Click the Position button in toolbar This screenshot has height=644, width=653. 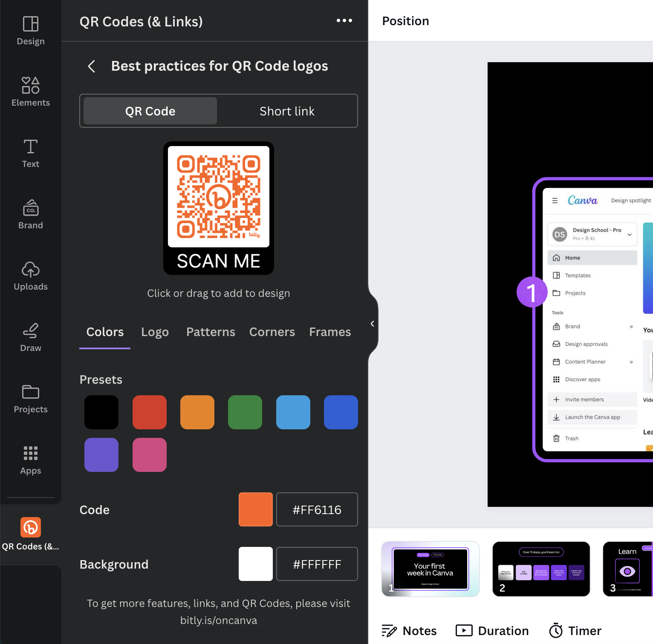[x=406, y=21]
